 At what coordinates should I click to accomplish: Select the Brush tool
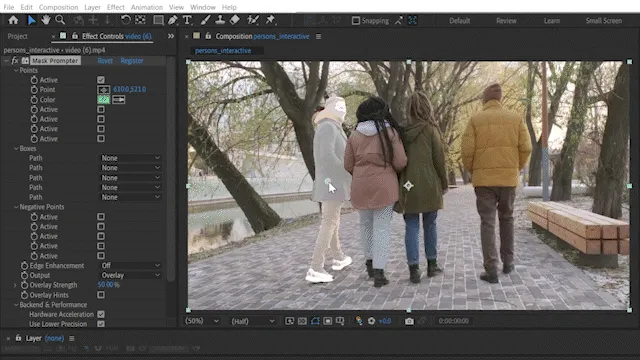205,20
